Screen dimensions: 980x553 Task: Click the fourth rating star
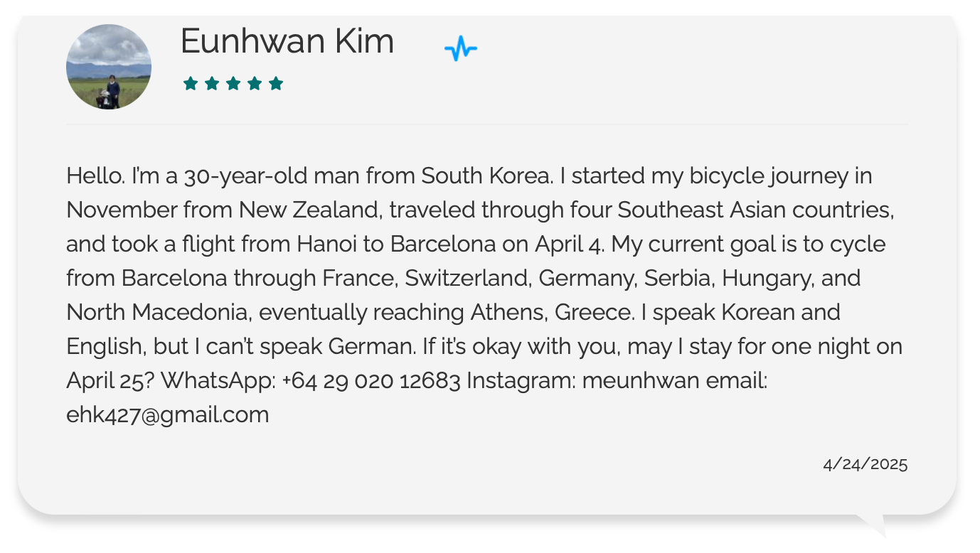255,84
